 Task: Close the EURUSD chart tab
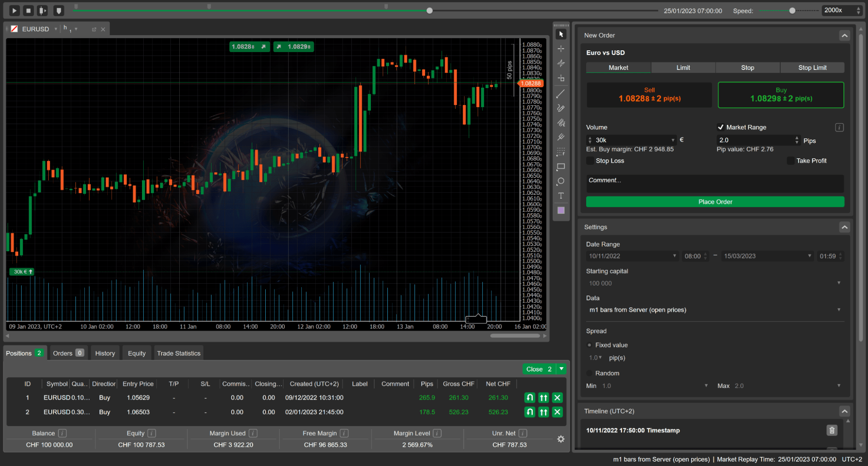coord(103,30)
